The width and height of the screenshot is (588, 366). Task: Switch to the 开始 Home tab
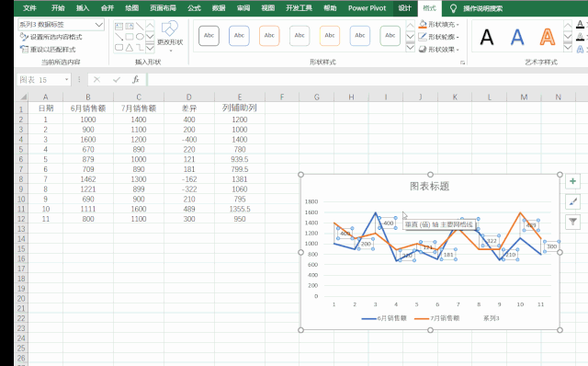tap(58, 8)
